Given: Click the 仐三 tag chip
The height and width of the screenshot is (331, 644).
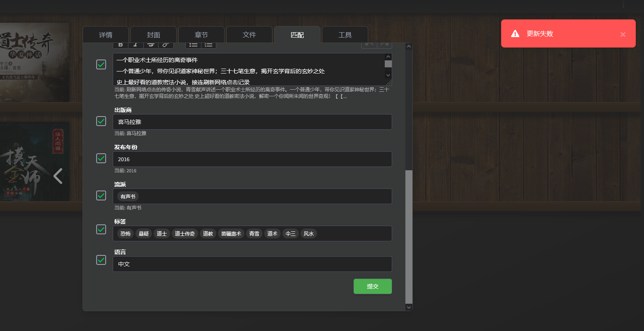Looking at the screenshot, I should (291, 234).
